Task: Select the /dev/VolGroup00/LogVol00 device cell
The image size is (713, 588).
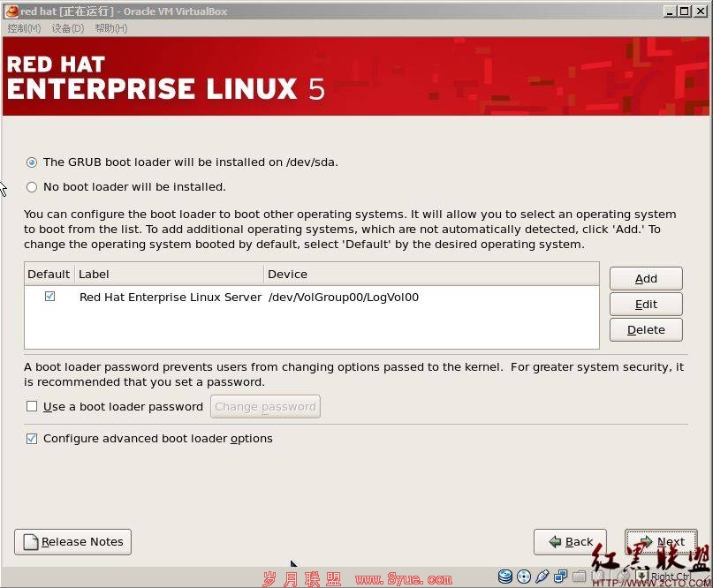Action: 344,298
